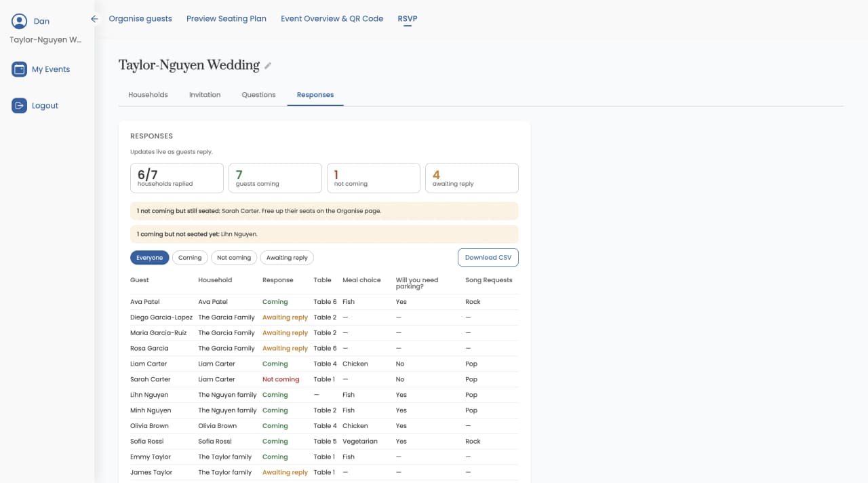Click guest name Olivia Brown

click(149, 426)
